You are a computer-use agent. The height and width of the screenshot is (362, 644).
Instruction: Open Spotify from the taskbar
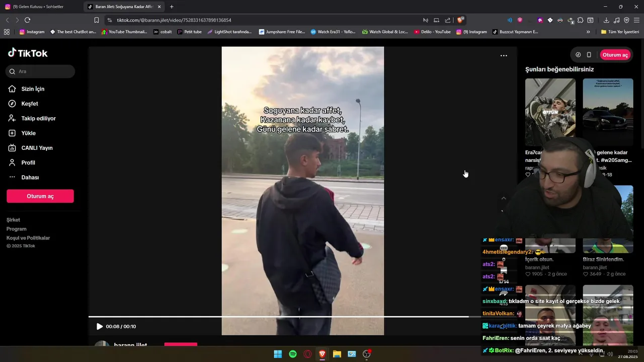293,354
